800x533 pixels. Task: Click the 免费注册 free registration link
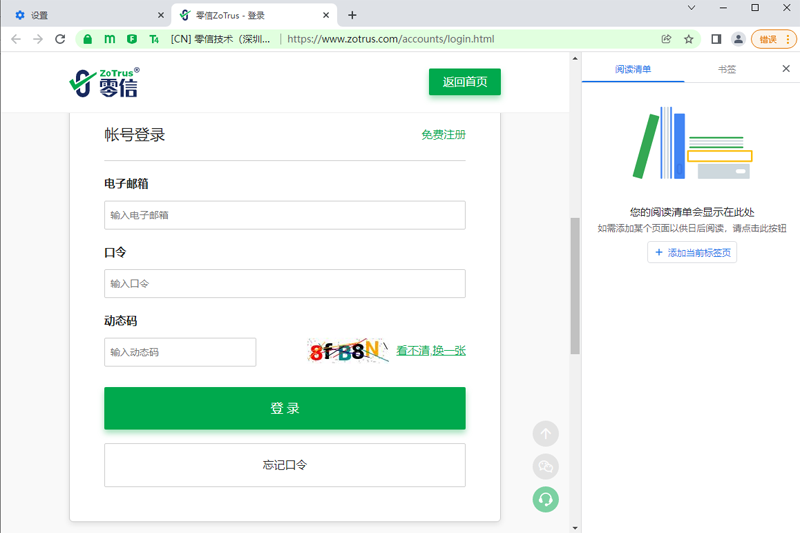coord(443,135)
